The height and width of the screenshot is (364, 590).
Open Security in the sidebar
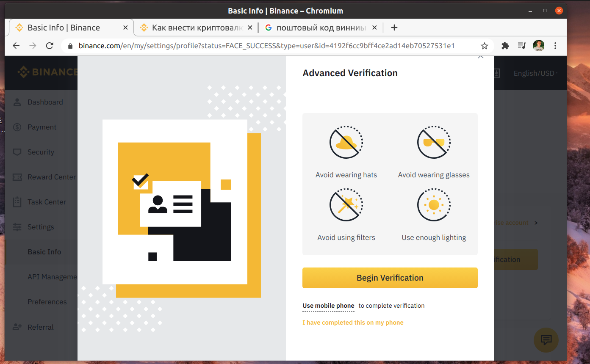pyautogui.click(x=42, y=152)
